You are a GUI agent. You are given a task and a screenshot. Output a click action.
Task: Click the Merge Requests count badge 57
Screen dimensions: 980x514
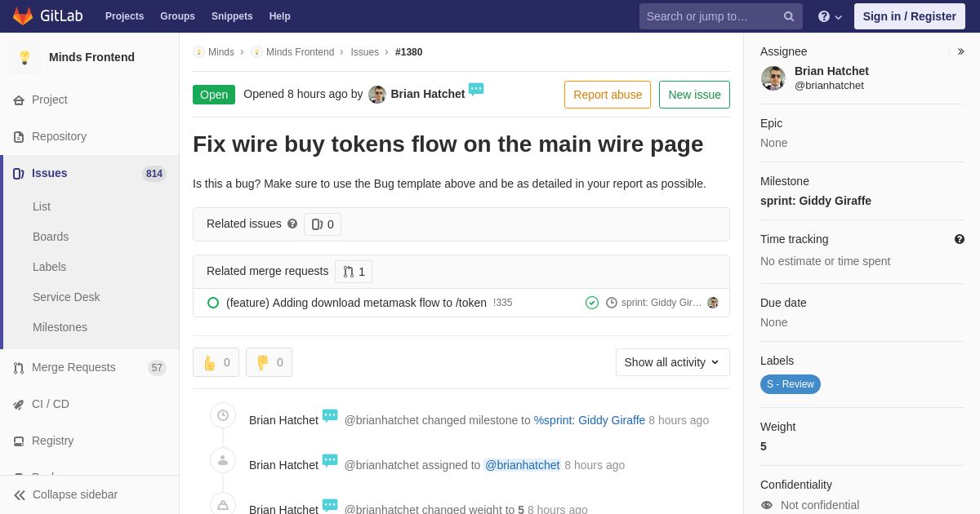click(x=157, y=368)
